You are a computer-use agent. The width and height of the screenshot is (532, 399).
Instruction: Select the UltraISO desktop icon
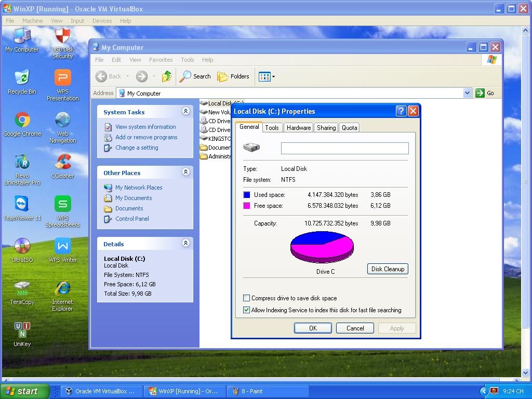(x=22, y=246)
